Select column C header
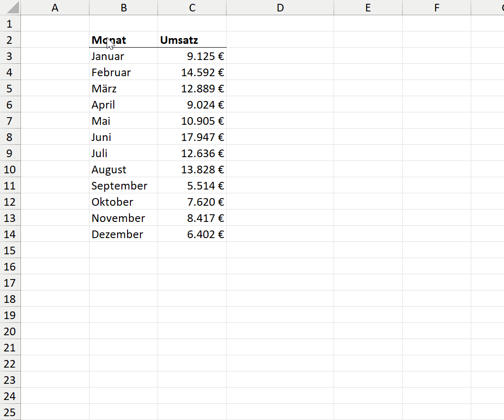The height and width of the screenshot is (420, 504). point(192,8)
